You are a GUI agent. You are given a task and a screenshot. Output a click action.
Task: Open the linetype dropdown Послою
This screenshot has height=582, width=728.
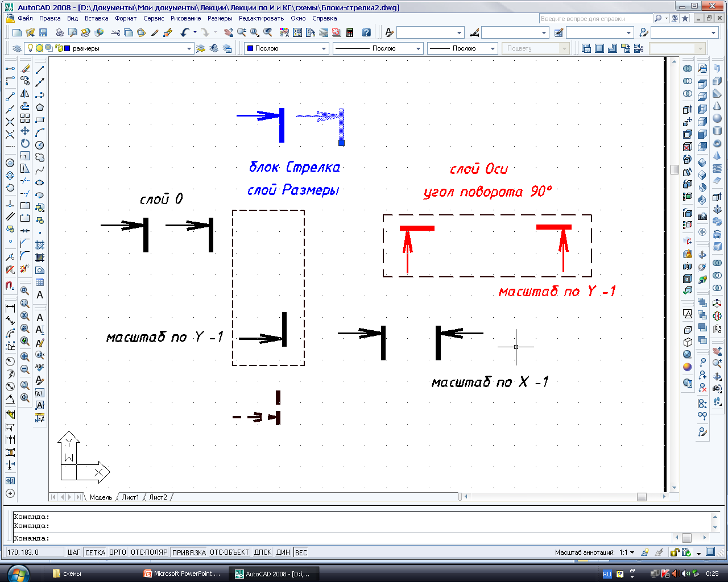[378, 48]
